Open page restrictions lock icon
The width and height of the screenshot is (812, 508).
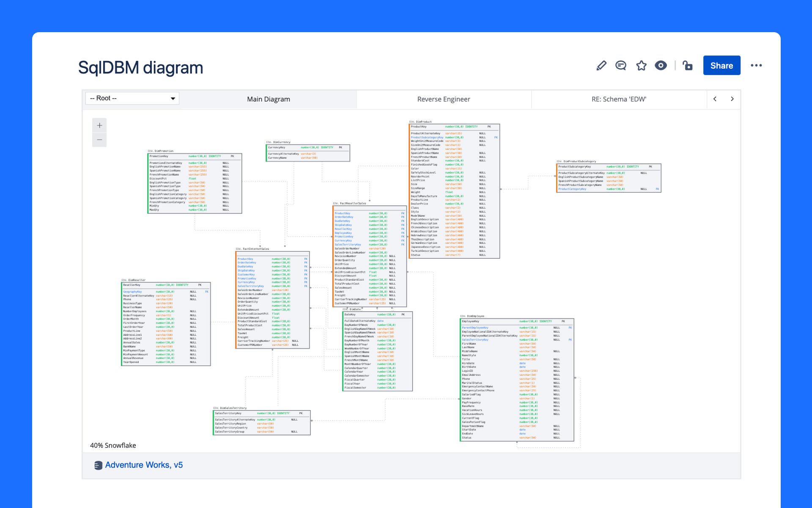688,66
